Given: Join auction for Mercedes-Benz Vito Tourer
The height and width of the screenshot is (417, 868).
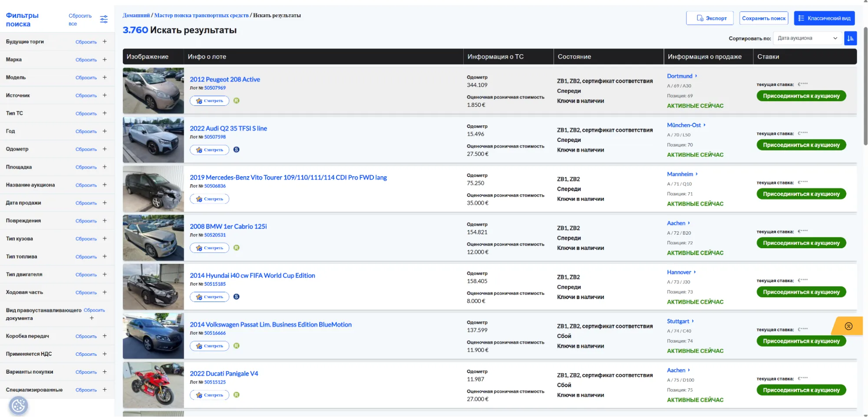Looking at the screenshot, I should pyautogui.click(x=801, y=194).
